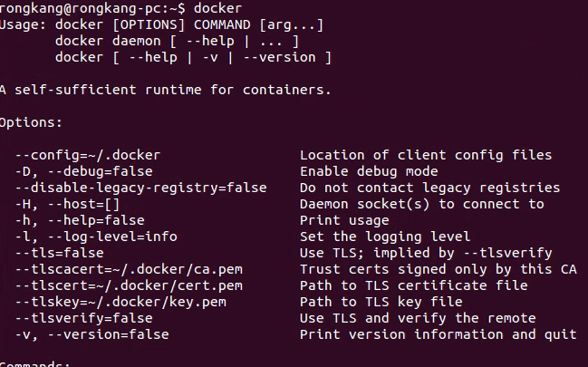
Task: Click the '-H, --host=[]' option
Action: pyautogui.click(x=67, y=204)
